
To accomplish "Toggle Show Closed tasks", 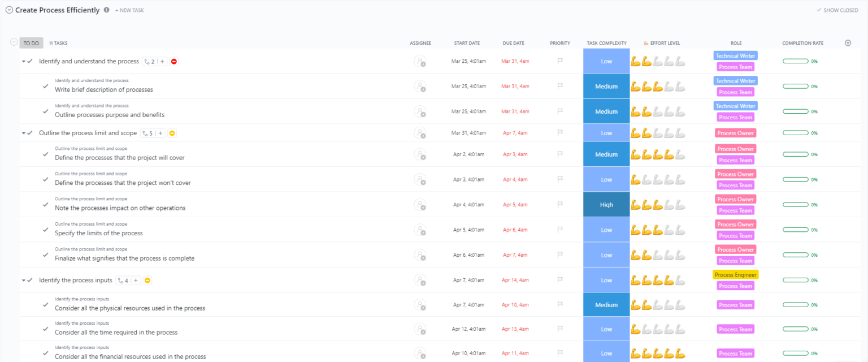I will pos(837,10).
